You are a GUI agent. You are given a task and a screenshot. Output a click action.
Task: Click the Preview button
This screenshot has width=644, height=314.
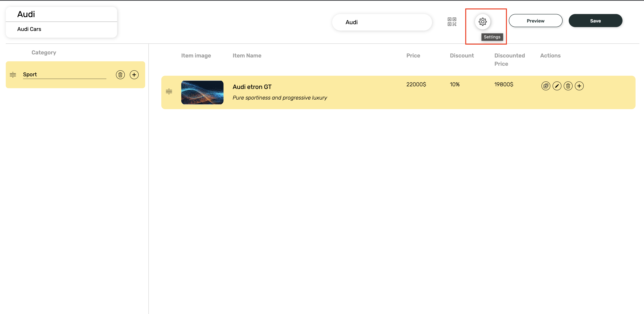[x=536, y=21]
